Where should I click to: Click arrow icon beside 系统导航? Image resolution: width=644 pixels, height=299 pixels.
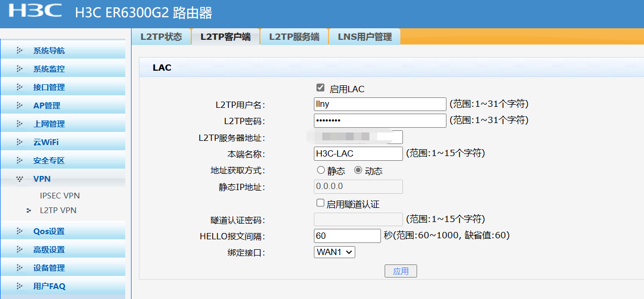(20, 51)
